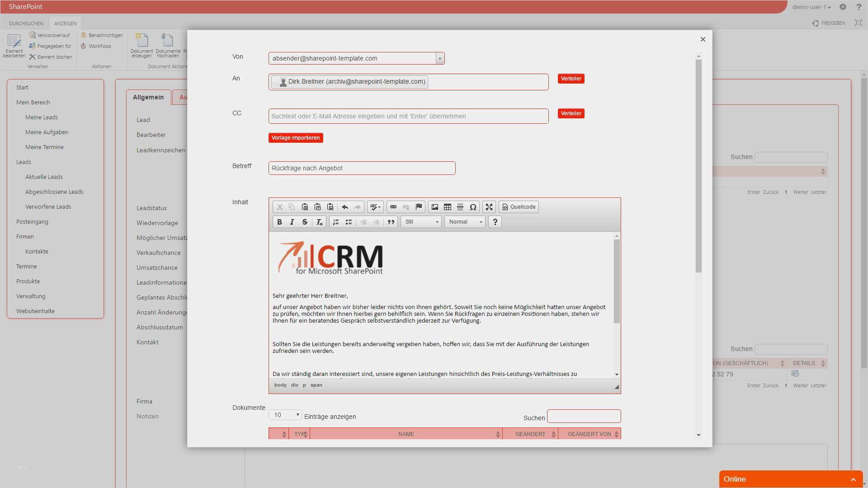The image size is (868, 488).
Task: Expand the Von sender address dropdown
Action: click(x=439, y=58)
